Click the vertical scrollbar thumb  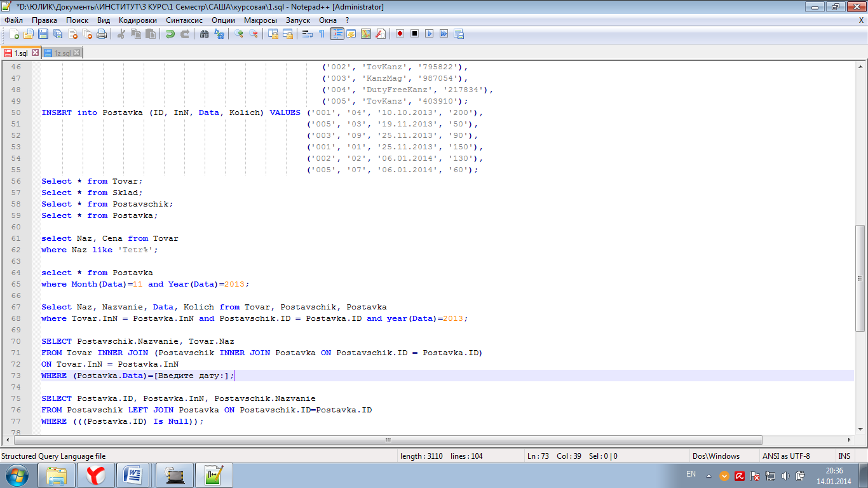pos(860,278)
